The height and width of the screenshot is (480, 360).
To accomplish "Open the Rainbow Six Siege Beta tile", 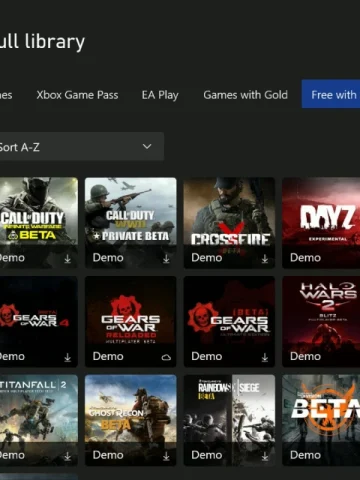I will 229,420.
